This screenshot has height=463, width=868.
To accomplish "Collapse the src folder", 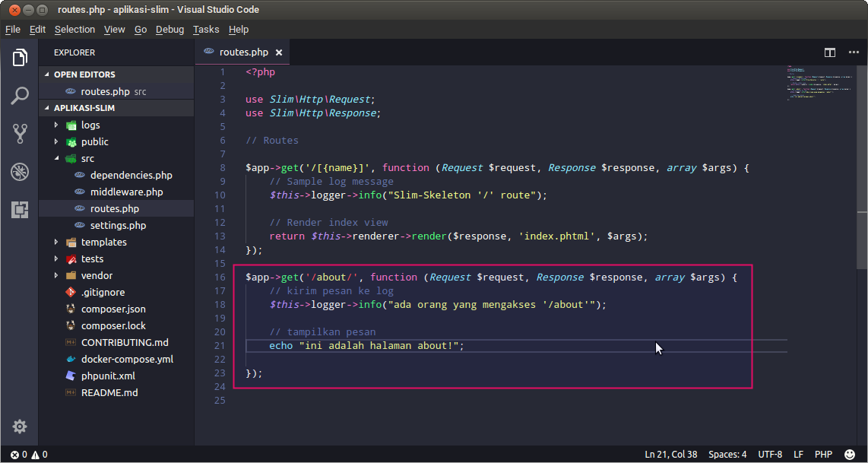I will coord(87,158).
